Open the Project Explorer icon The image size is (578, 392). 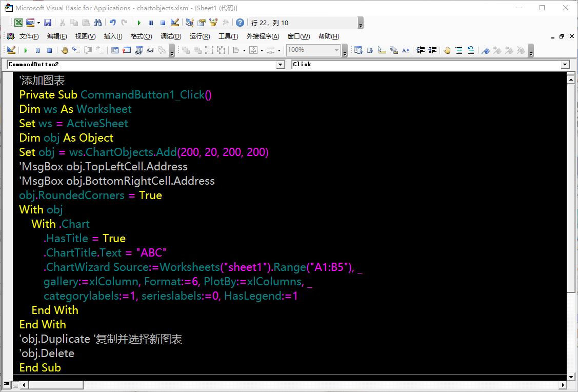coord(189,23)
